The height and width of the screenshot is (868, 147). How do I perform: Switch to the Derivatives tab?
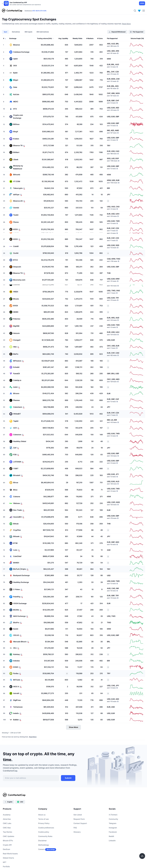(x=16, y=32)
